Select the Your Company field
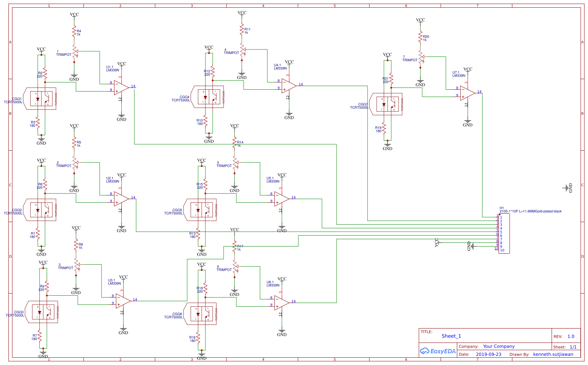 pyautogui.click(x=499, y=346)
